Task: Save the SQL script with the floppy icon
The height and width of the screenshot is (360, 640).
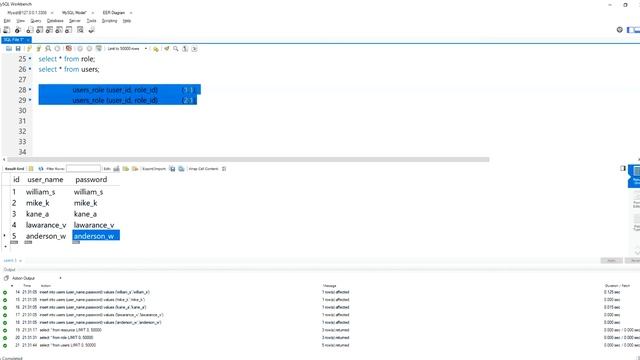Action: coord(18,49)
